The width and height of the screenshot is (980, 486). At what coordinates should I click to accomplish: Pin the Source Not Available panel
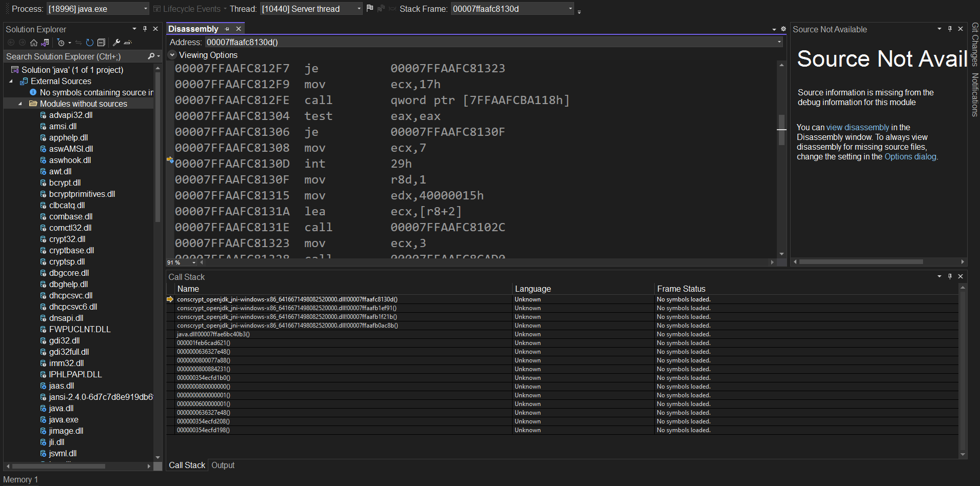click(x=949, y=29)
